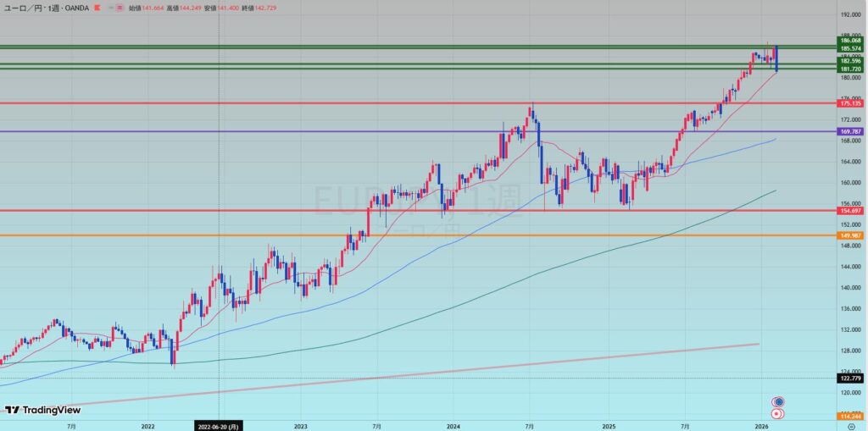868x431 pixels.
Task: Click the 185.574 green price label
Action: pyautogui.click(x=850, y=48)
